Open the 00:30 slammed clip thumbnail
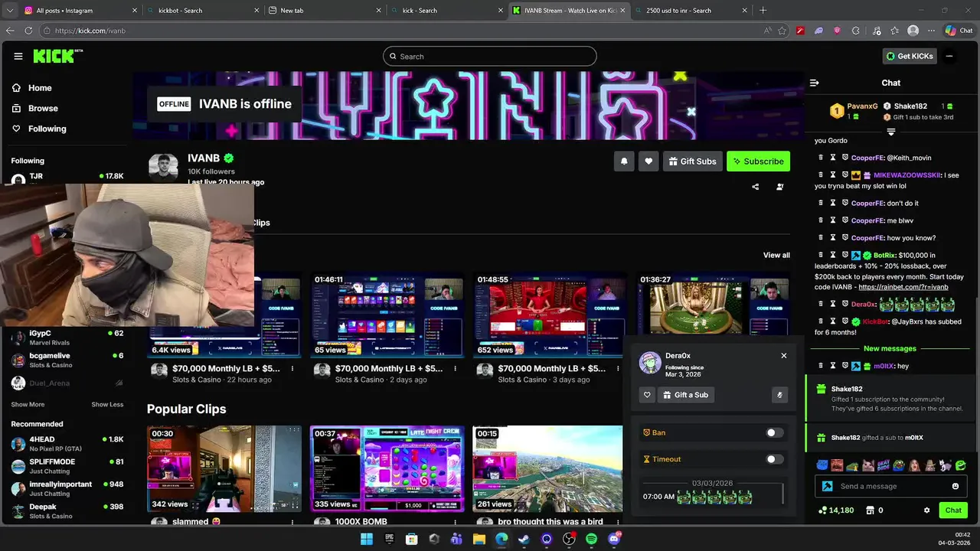 [224, 468]
